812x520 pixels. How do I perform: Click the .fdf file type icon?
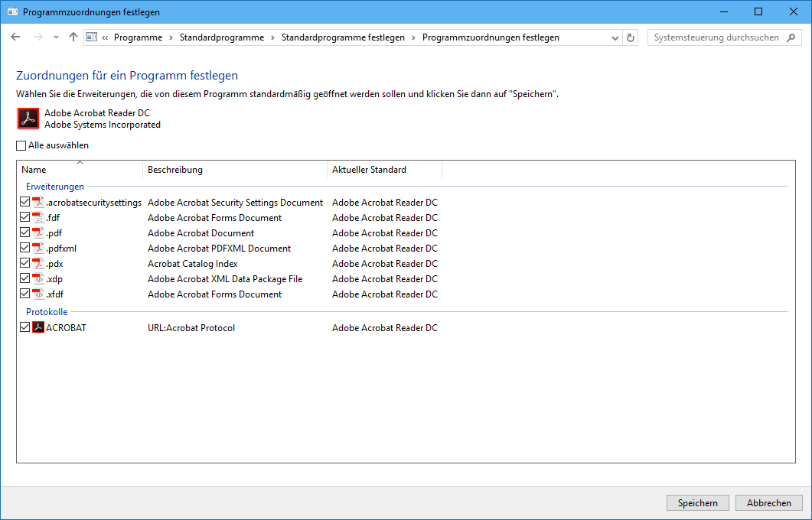click(38, 217)
